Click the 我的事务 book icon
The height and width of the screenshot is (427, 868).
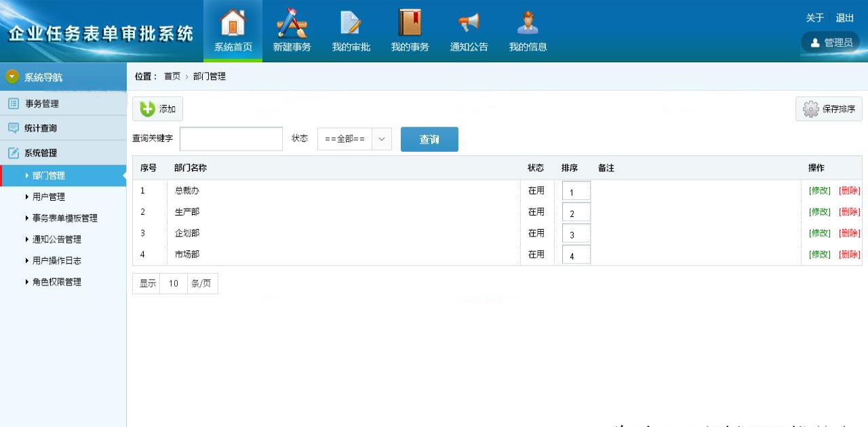410,24
